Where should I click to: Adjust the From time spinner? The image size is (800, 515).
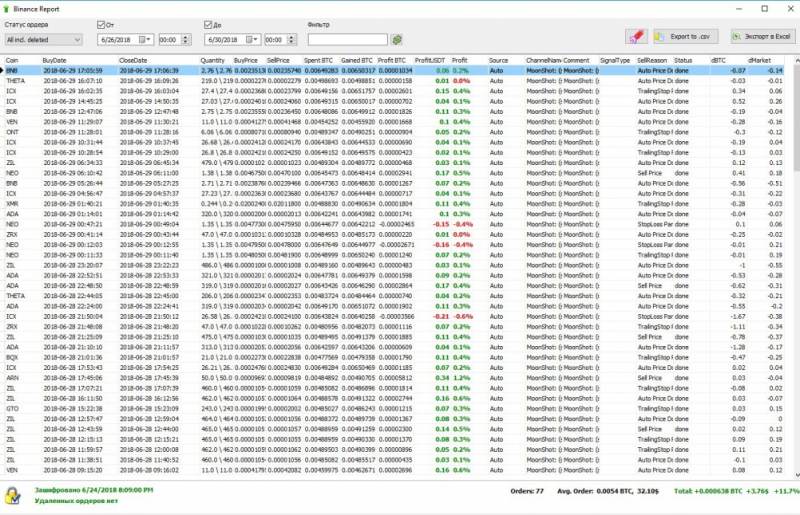pyautogui.click(x=187, y=40)
